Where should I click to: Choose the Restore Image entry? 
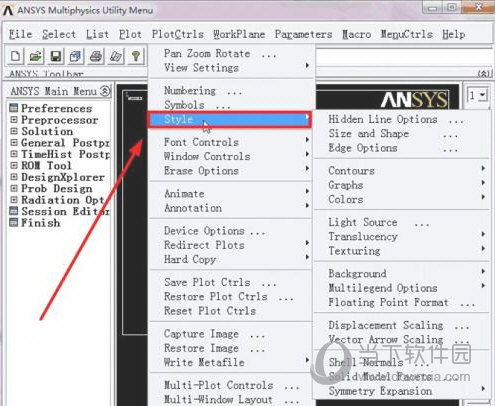231,348
